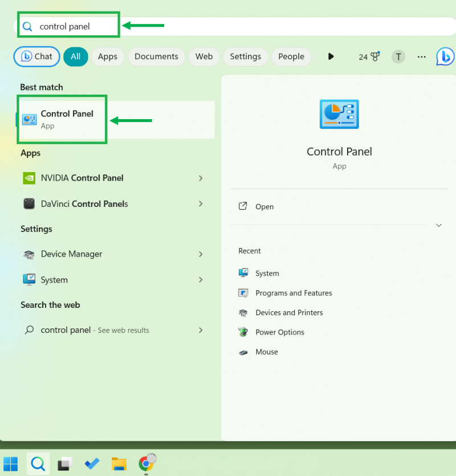Open Microsoft To Do from the taskbar
Image resolution: width=456 pixels, height=476 pixels.
point(91,463)
